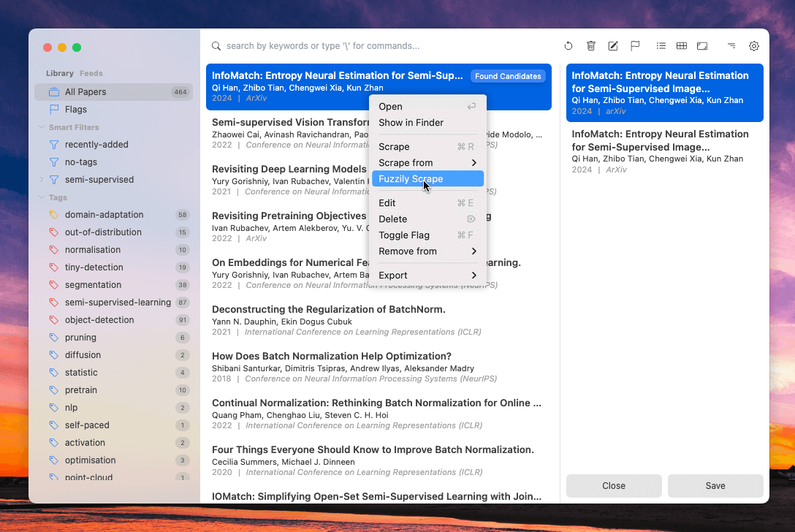Image resolution: width=795 pixels, height=532 pixels.
Task: Open the sort options icon in toolbar
Action: [731, 46]
